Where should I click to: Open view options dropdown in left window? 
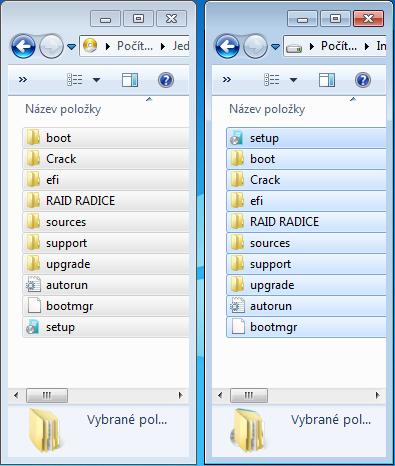coord(96,80)
